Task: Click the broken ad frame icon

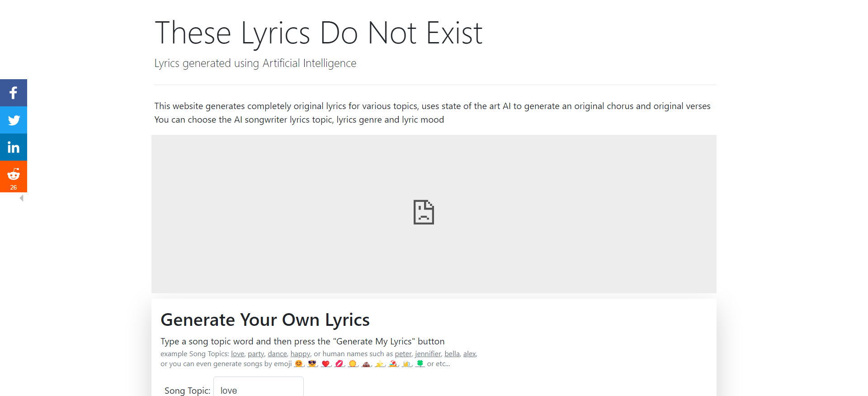Action: coord(424,212)
